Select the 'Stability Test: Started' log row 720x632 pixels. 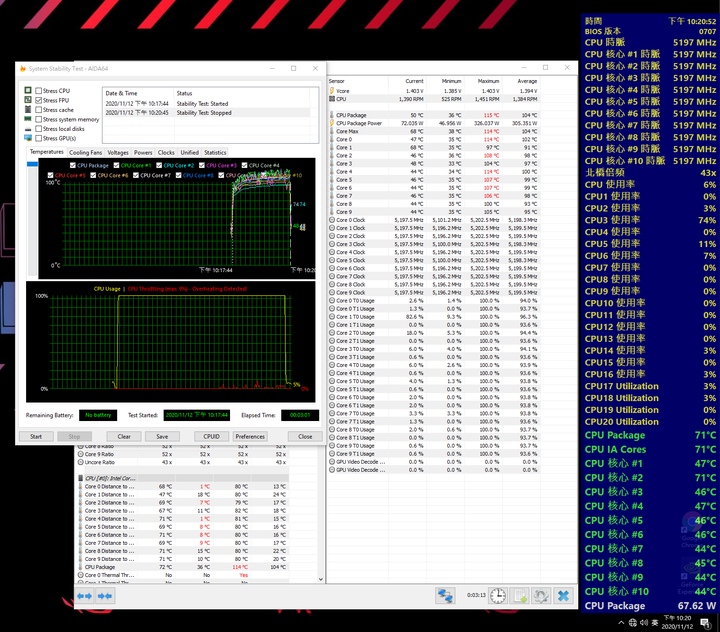[x=207, y=104]
